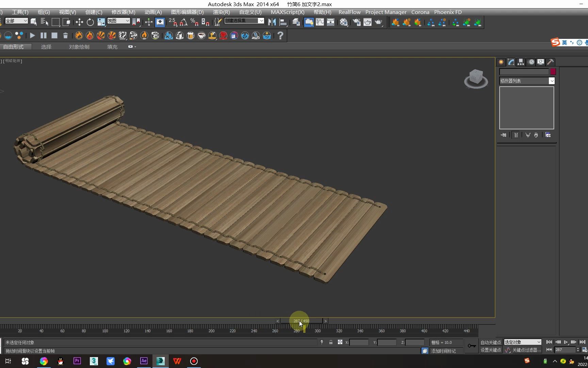Image resolution: width=588 pixels, height=368 pixels.
Task: Open the Hierarchy panel icon
Action: [x=521, y=62]
